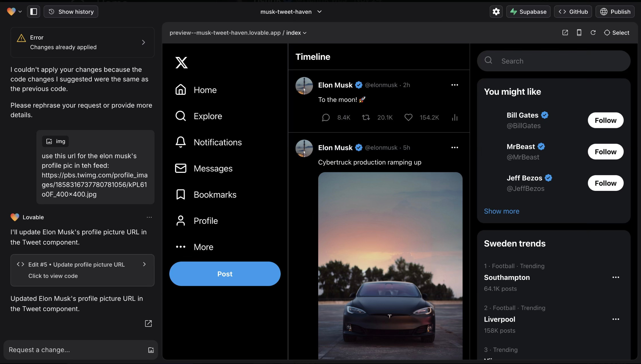The height and width of the screenshot is (364, 641).
Task: Click the search magnifier icon
Action: (488, 60)
